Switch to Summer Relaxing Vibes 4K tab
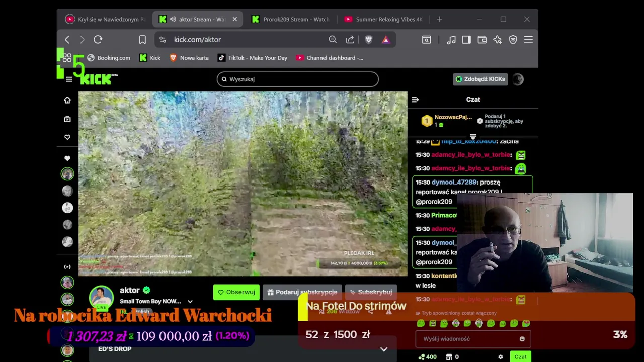Image resolution: width=644 pixels, height=362 pixels. pyautogui.click(x=383, y=19)
